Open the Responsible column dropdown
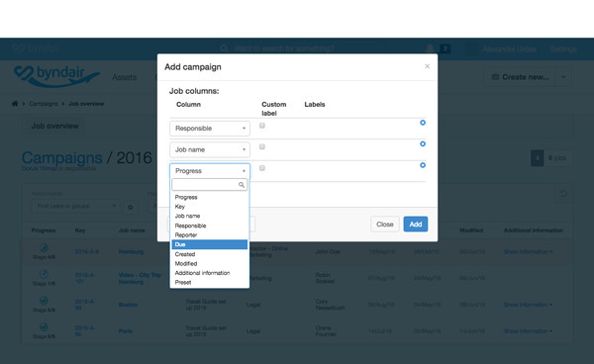The width and height of the screenshot is (594, 364). pyautogui.click(x=210, y=129)
